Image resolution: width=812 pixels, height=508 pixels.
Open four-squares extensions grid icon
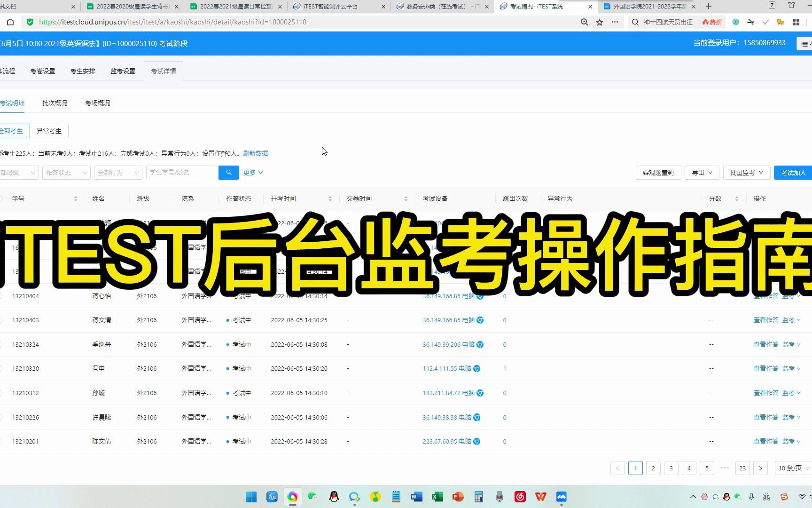[796, 22]
